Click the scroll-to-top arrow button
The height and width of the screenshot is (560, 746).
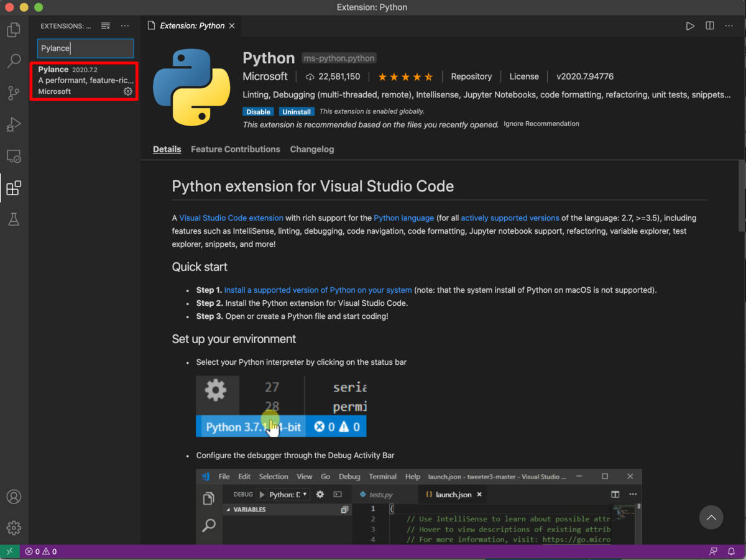(x=711, y=517)
